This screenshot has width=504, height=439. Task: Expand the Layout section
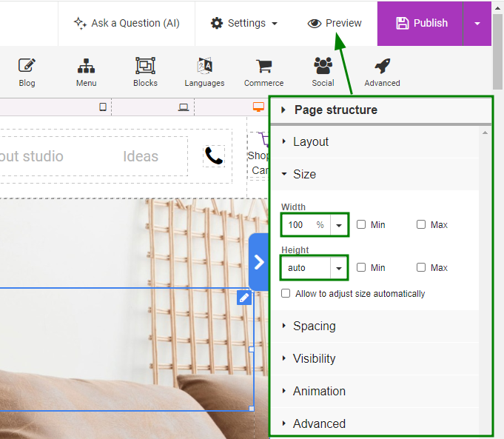click(x=374, y=142)
